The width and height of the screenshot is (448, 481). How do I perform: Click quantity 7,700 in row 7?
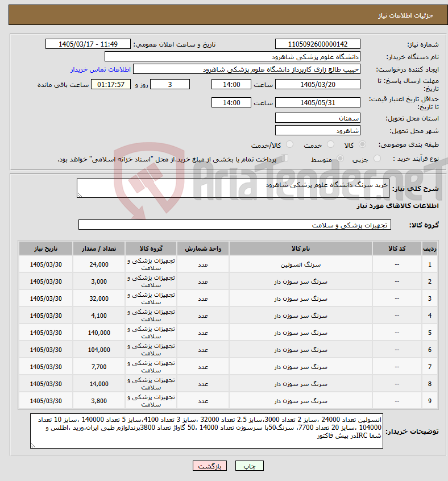99,367
